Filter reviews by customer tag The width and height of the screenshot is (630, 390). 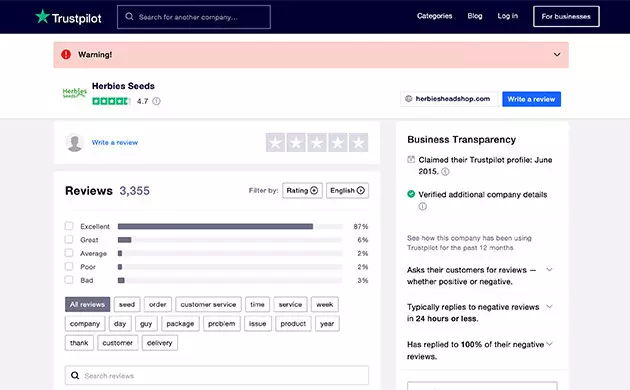118,343
